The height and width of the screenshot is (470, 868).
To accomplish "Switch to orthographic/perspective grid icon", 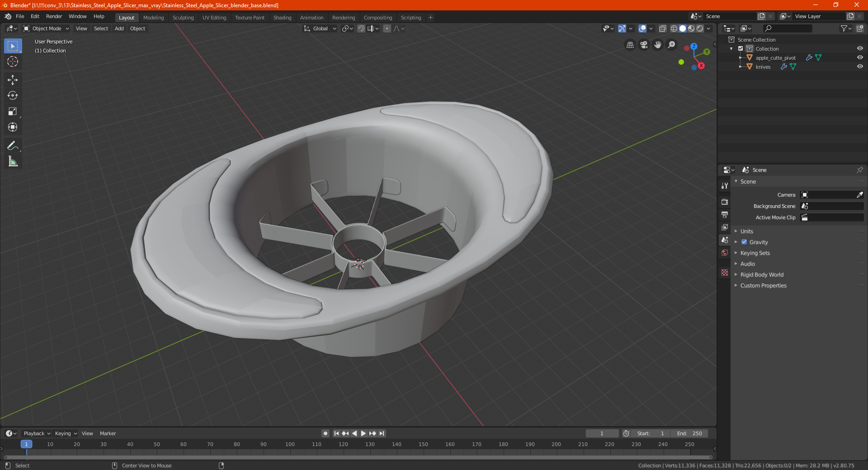I will tap(630, 45).
